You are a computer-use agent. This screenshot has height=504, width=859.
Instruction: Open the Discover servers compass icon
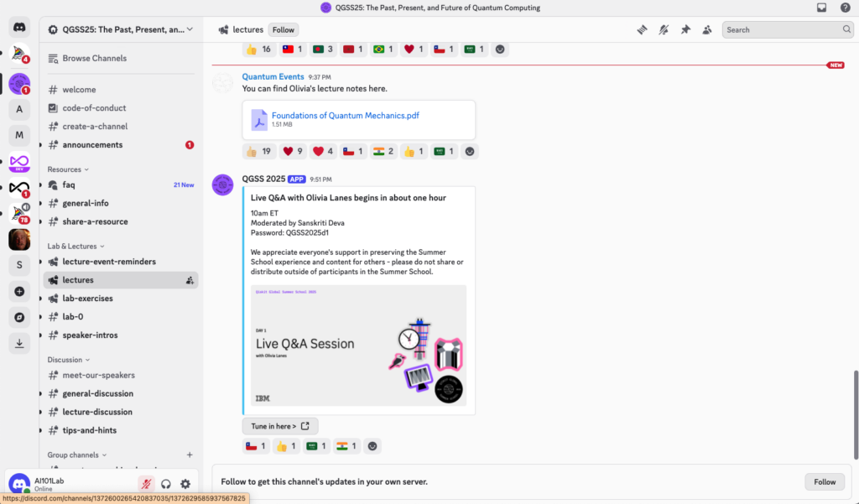pyautogui.click(x=19, y=317)
